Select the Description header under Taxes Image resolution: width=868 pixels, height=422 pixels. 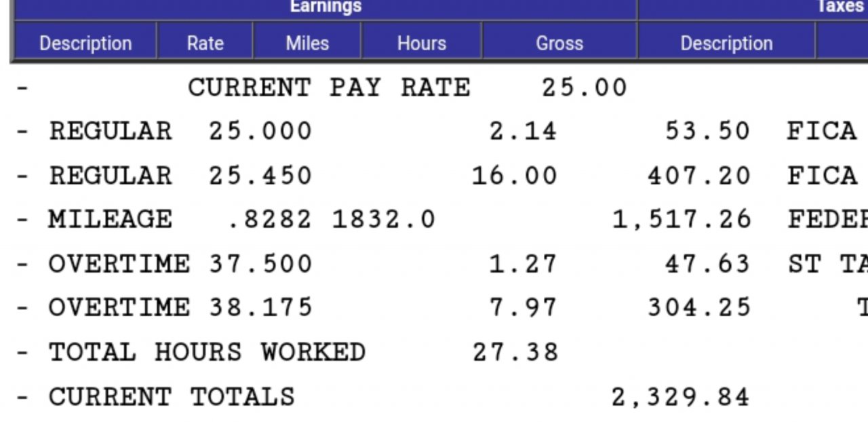click(726, 43)
